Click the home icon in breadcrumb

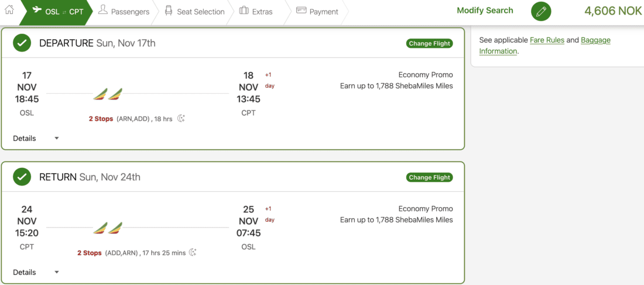coord(9,10)
